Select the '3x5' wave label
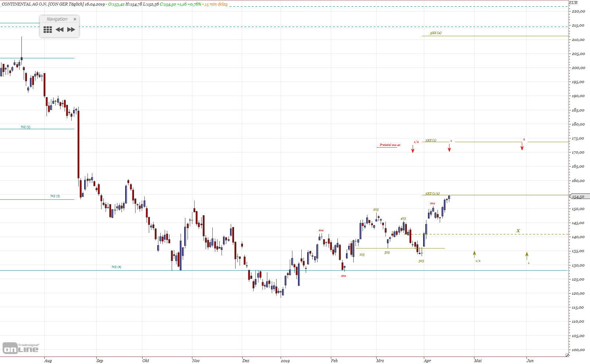Image resolution: width=590 pixels, height=364 pixels. coord(387,253)
